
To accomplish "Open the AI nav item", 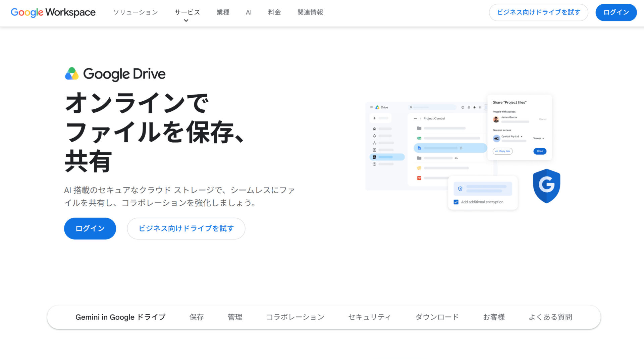I will [249, 12].
